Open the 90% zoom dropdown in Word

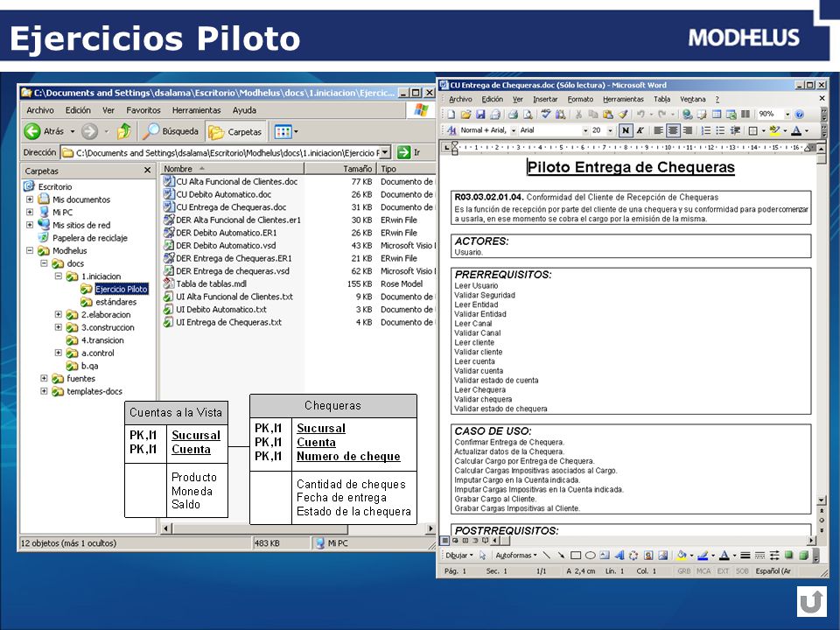point(787,114)
